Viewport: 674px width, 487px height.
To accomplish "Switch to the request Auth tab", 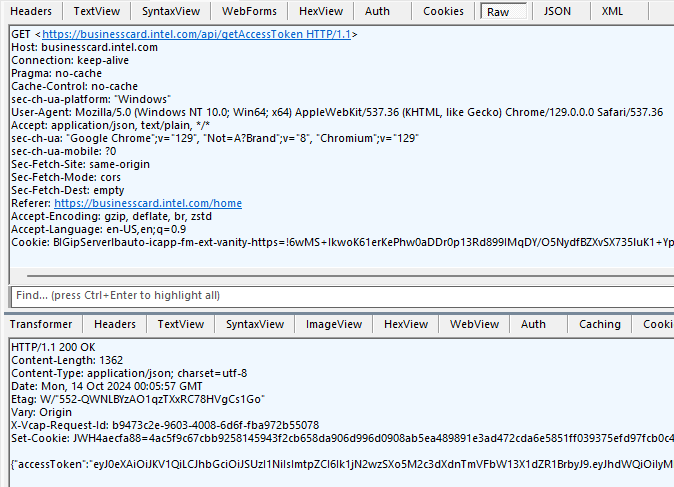I will point(377,11).
